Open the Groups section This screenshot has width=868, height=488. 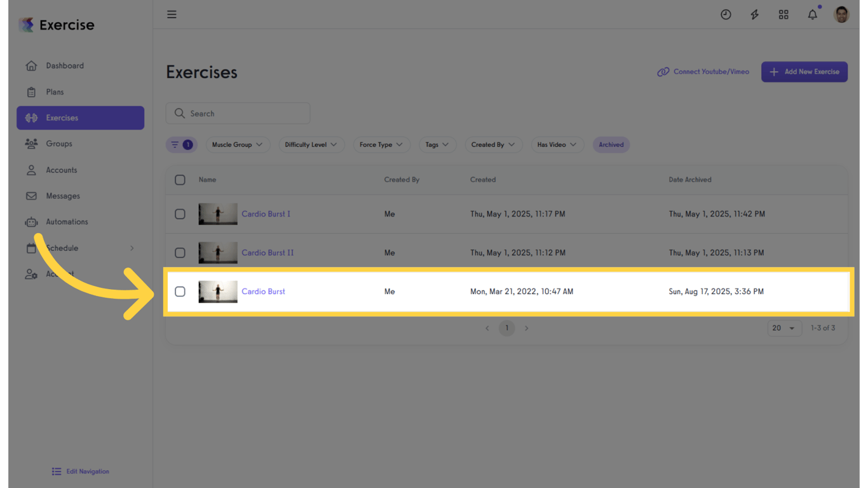(59, 144)
